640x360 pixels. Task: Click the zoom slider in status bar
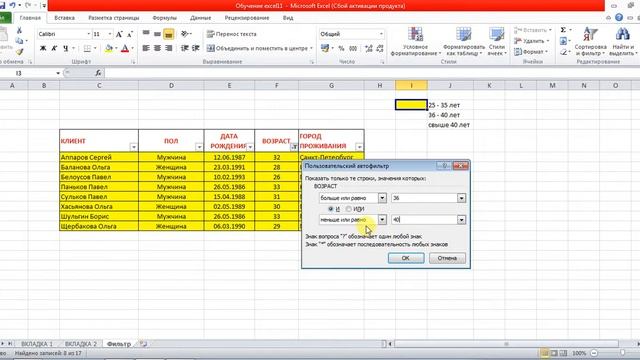coord(622,353)
